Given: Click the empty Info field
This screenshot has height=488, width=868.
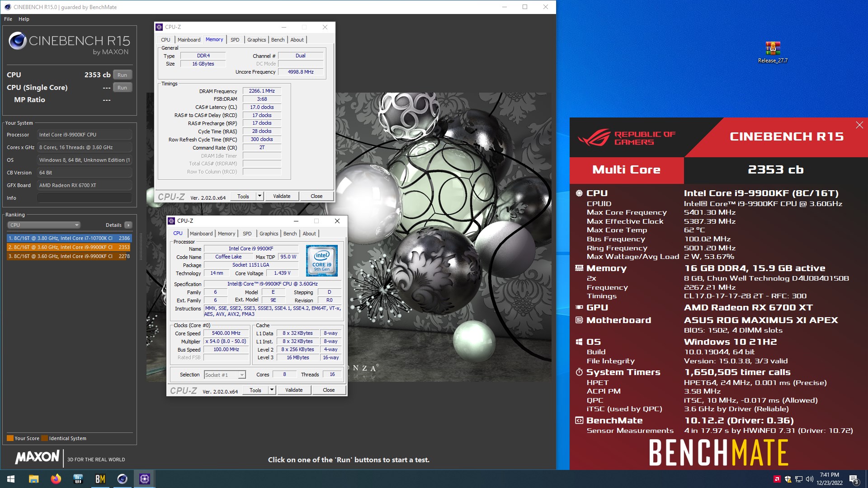Looking at the screenshot, I should pyautogui.click(x=85, y=198).
